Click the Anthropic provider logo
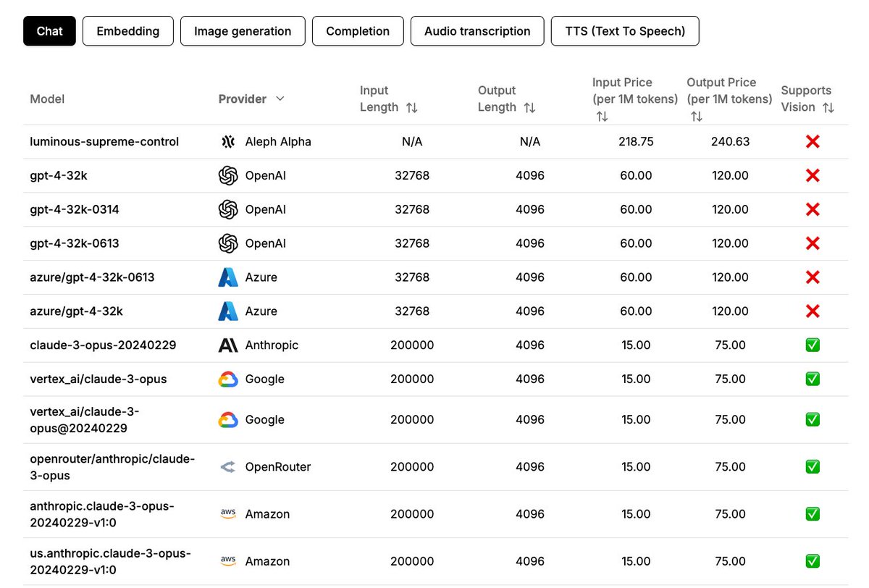Screen dimensions: 869x588 [228, 345]
